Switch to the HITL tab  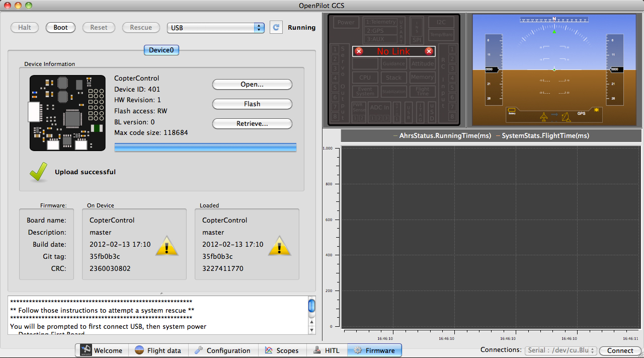327,350
